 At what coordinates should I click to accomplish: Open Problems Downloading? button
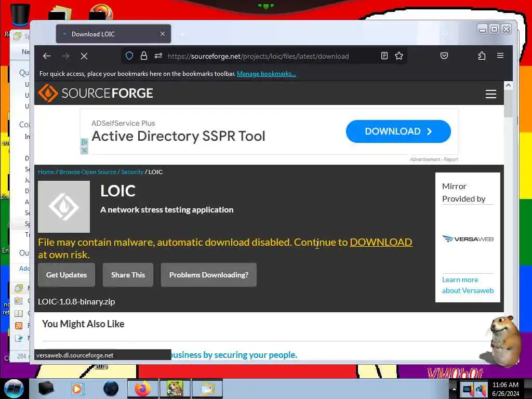209,275
